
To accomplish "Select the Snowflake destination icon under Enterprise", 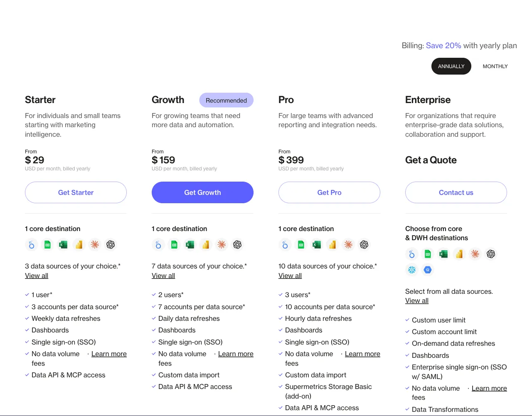I will pos(411,270).
